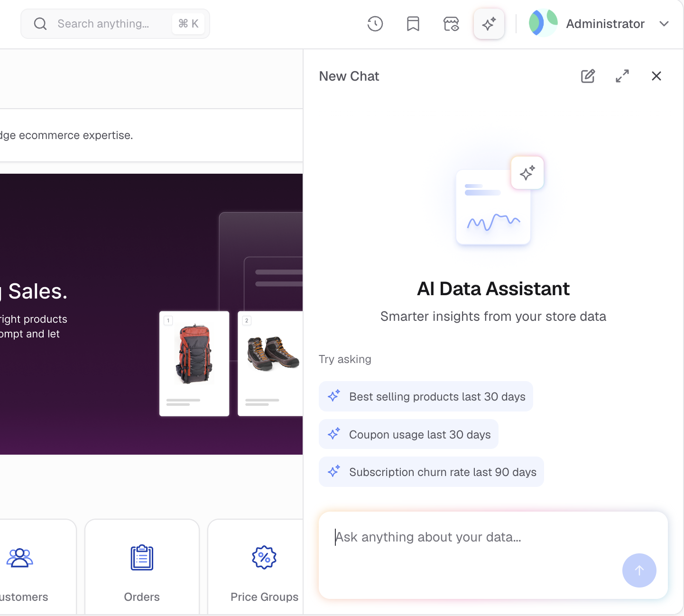
Task: Open the recent history clock icon
Action: pyautogui.click(x=375, y=24)
